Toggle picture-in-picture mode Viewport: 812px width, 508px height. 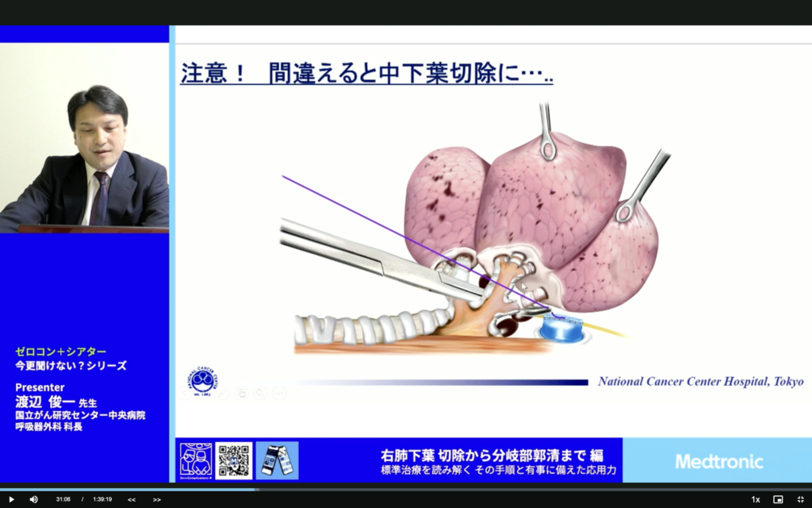click(x=778, y=499)
